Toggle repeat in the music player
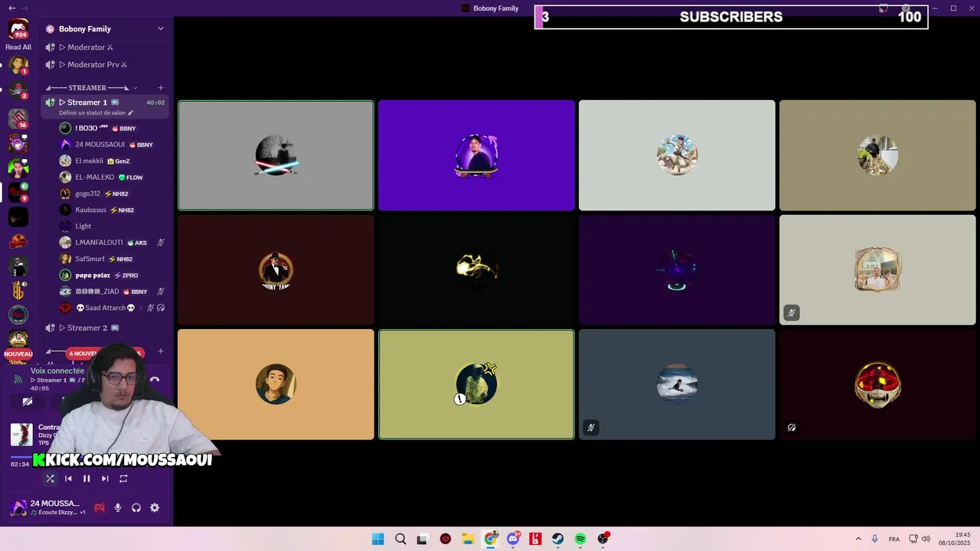 click(x=123, y=478)
